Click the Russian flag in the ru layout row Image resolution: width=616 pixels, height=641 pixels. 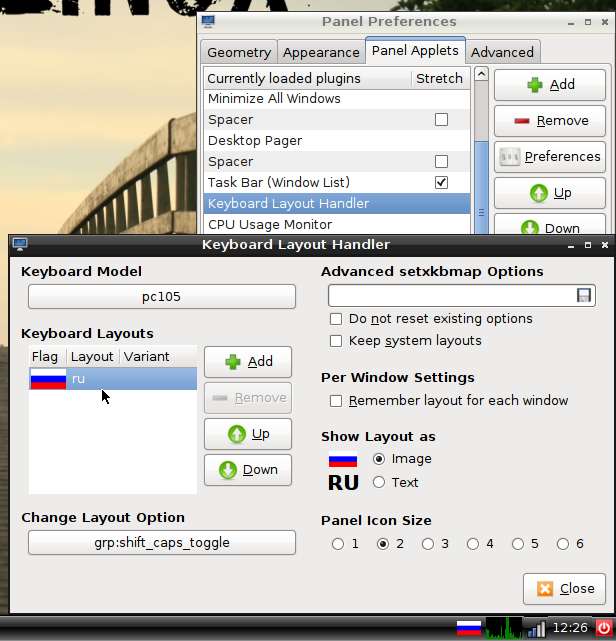click(x=48, y=379)
